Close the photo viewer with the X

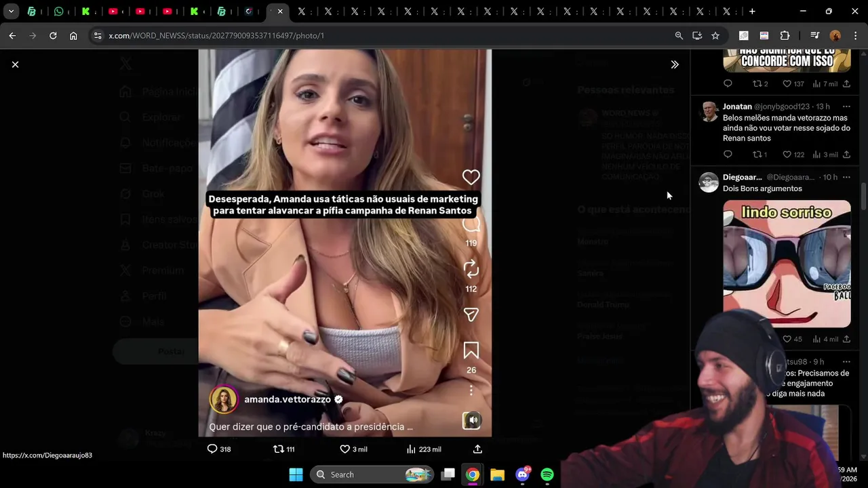(15, 64)
